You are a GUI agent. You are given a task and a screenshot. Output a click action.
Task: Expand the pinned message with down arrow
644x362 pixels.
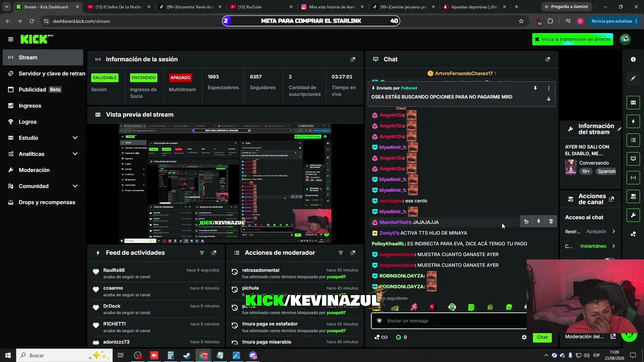click(548, 99)
